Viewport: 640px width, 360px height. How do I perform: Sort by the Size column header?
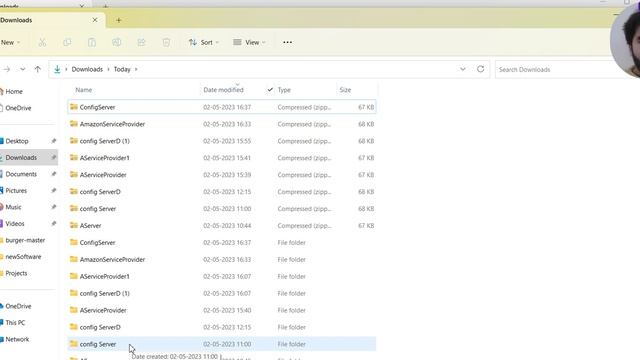(345, 90)
